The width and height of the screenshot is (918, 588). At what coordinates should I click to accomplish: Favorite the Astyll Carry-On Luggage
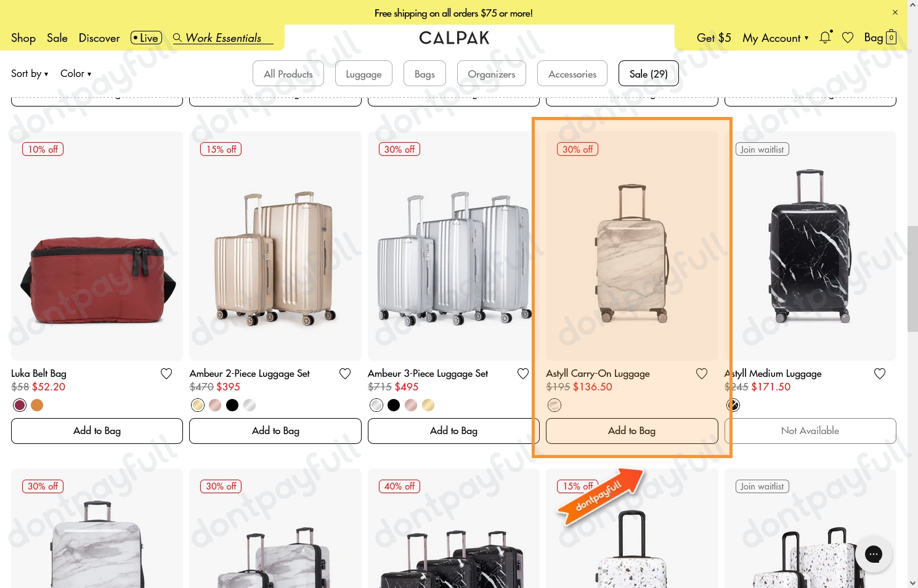pos(702,373)
